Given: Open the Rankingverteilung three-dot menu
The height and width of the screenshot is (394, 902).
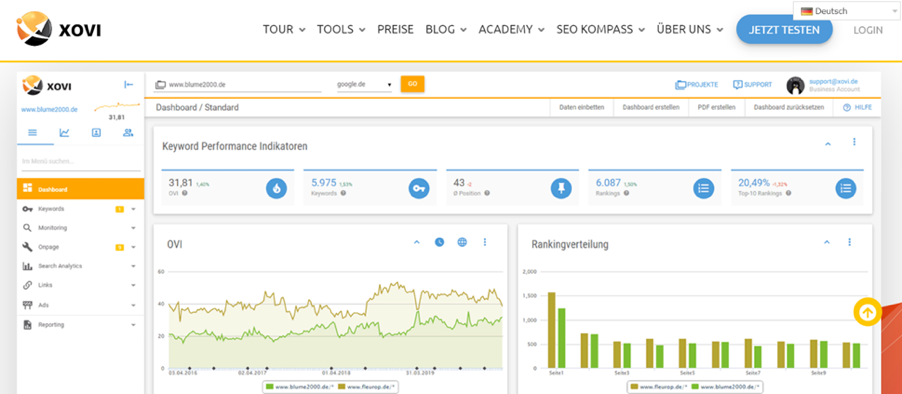Looking at the screenshot, I should [x=850, y=242].
